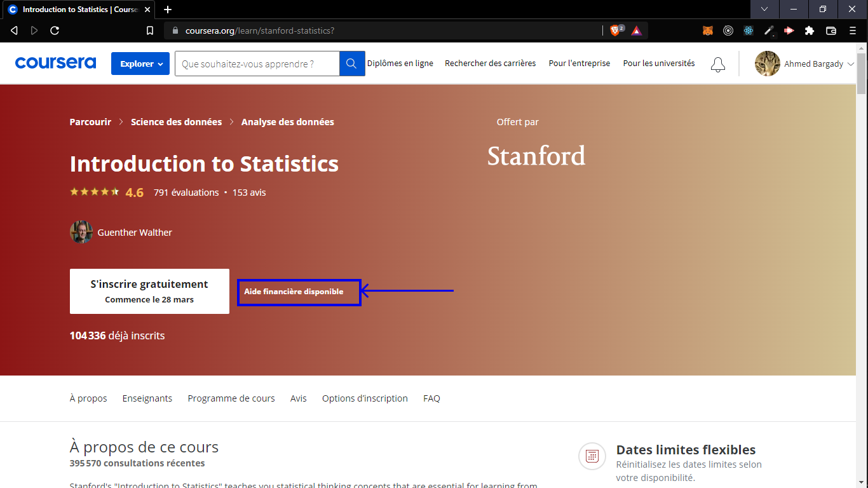Open the extensions puzzle-piece menu
The height and width of the screenshot is (488, 868).
pos(810,30)
